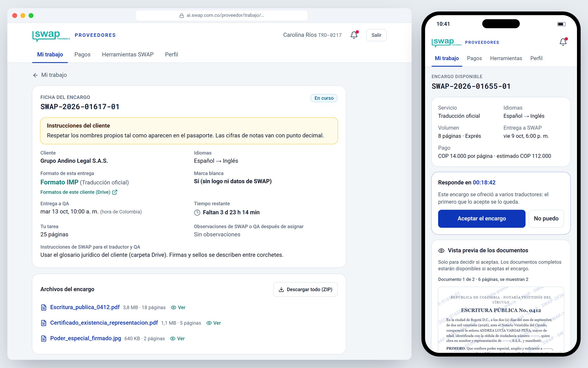Select the Mi trabajo tab on desktop
Image resolution: width=588 pixels, height=368 pixels.
50,54
